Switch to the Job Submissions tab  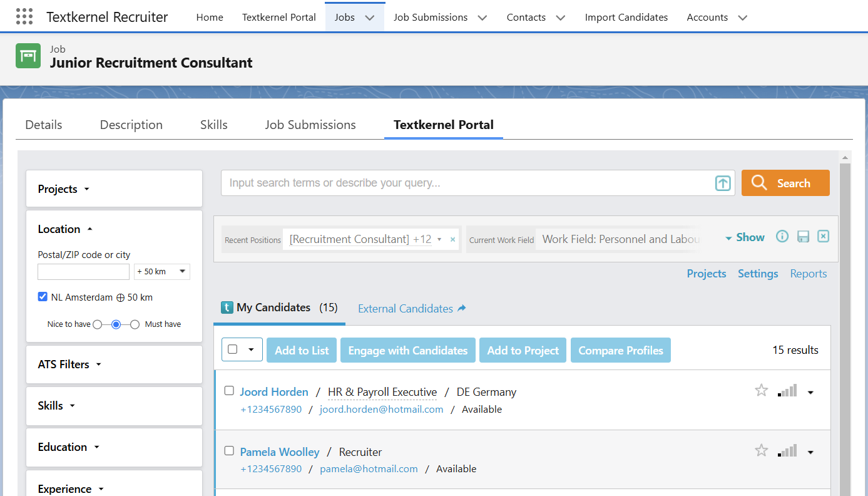[x=310, y=125]
